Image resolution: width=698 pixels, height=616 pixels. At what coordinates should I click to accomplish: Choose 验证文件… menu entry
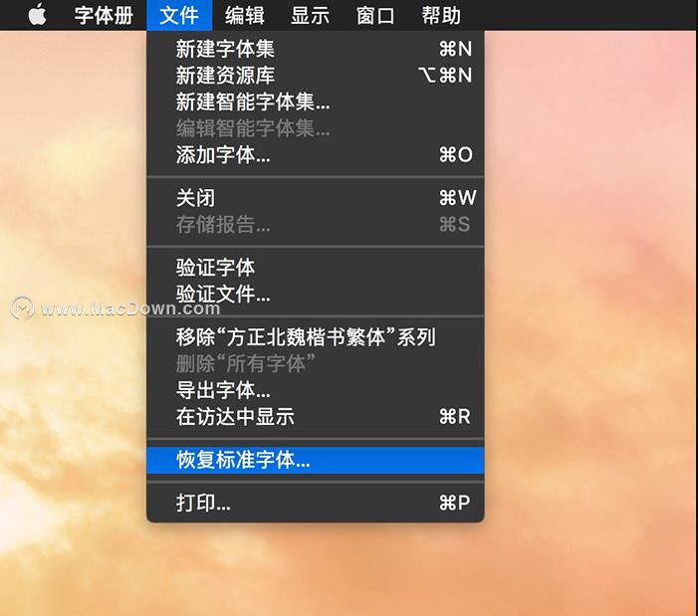click(x=316, y=294)
